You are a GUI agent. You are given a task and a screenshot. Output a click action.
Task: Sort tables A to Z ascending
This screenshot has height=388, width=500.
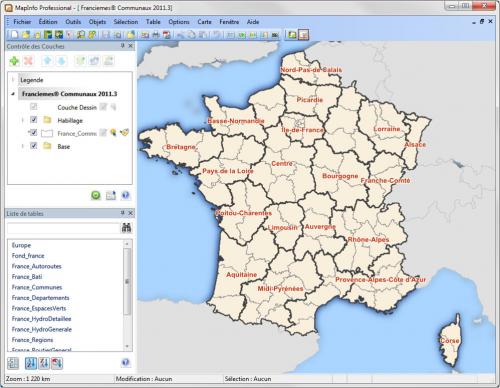[x=31, y=363]
